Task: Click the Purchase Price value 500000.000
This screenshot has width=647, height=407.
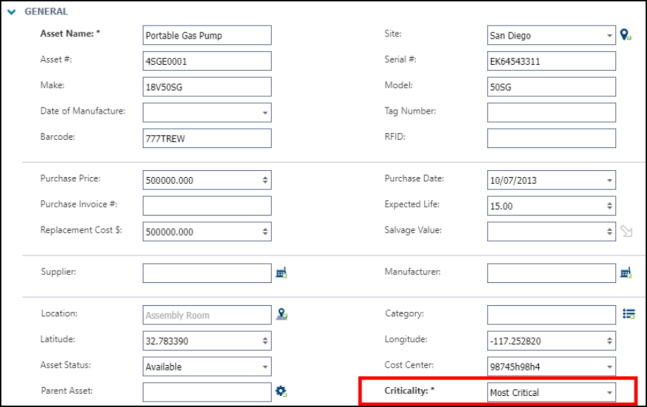Action: 169,180
